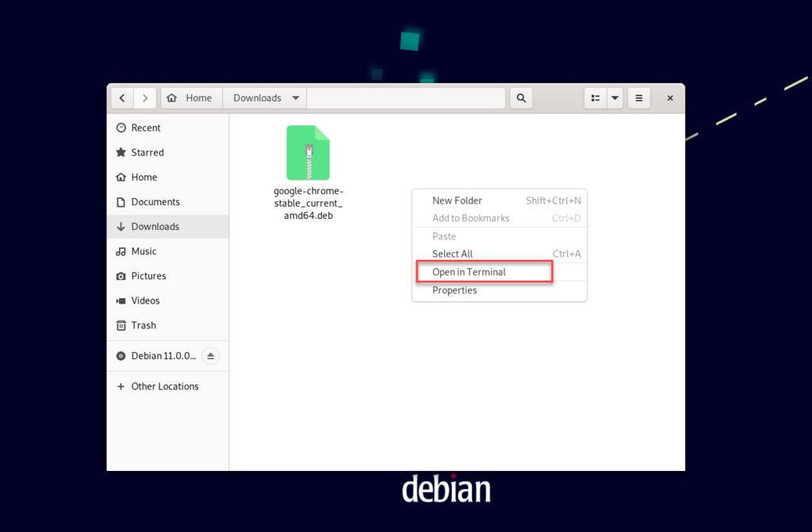The width and height of the screenshot is (812, 532).
Task: Choose Properties from the context menu
Action: click(x=500, y=290)
